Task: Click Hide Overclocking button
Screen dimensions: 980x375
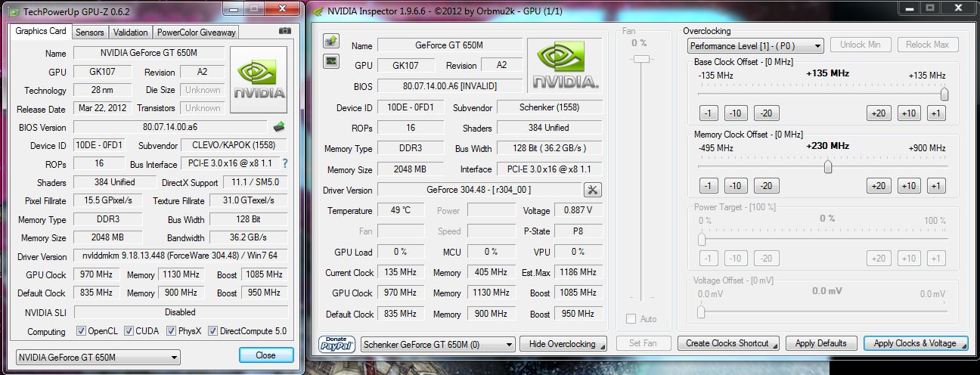Action: [x=563, y=343]
